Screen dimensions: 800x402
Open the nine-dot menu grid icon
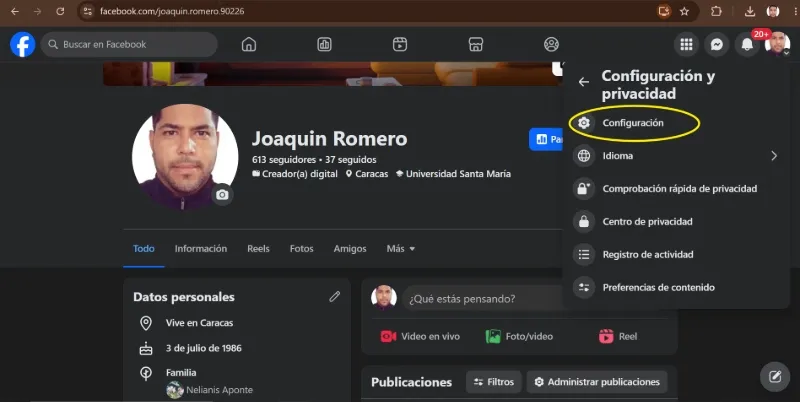(686, 44)
